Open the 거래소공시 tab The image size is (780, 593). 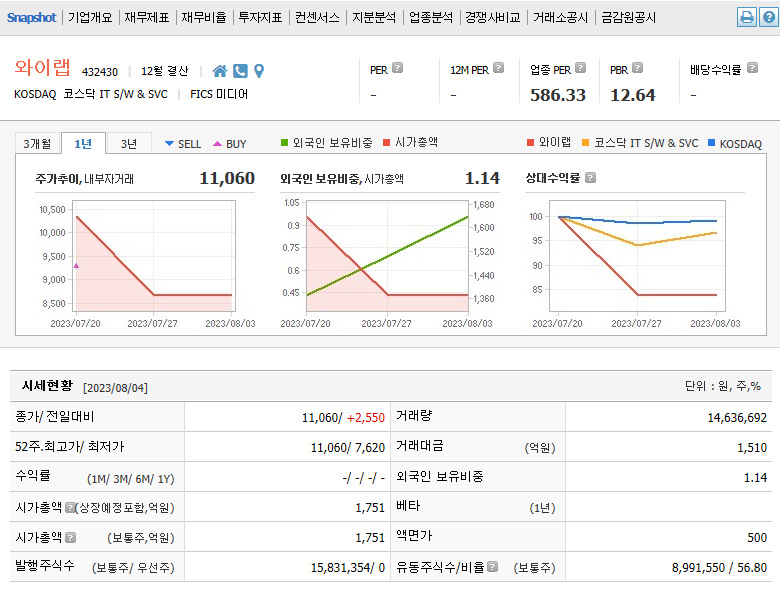pyautogui.click(x=561, y=17)
